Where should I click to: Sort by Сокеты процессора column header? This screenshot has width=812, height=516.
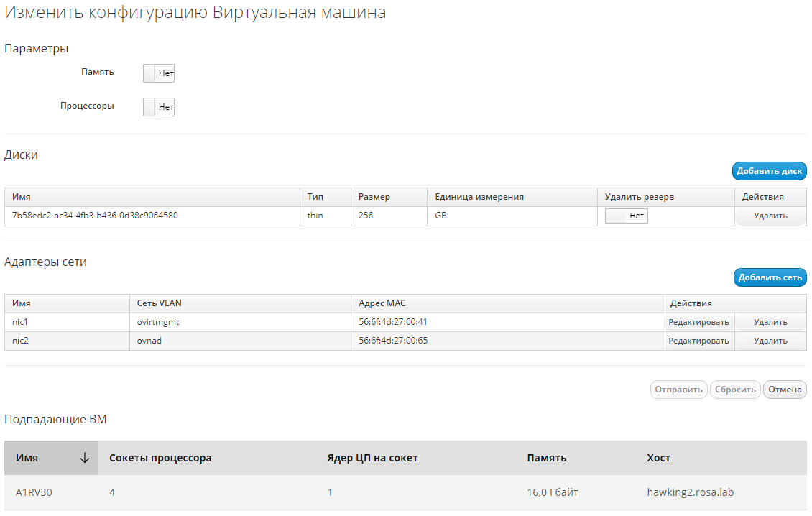160,458
